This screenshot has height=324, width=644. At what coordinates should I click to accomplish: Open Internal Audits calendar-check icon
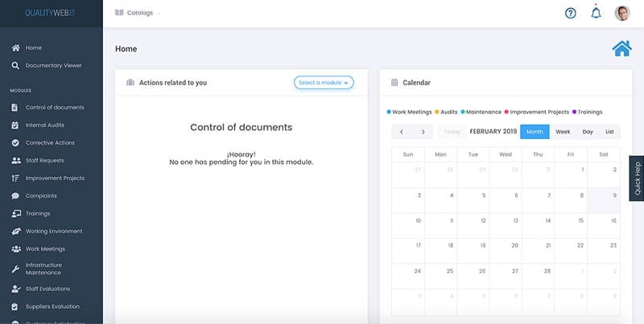pyautogui.click(x=15, y=125)
